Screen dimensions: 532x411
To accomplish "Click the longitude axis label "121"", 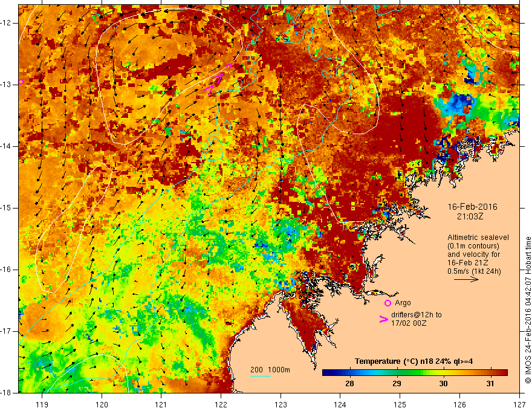I will pos(161,405).
